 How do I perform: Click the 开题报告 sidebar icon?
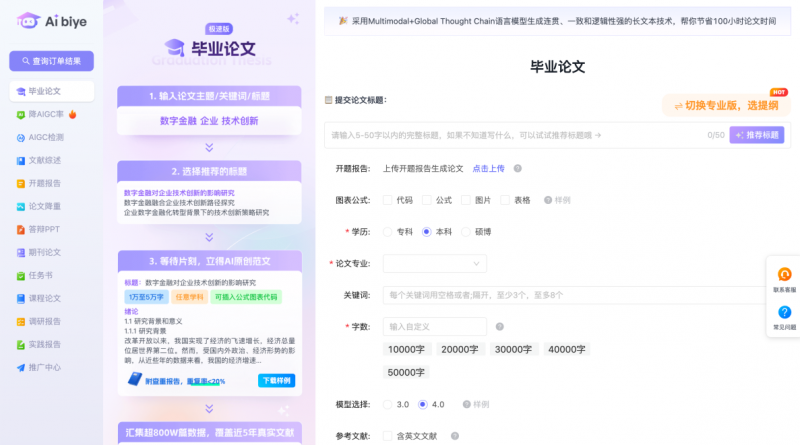coord(21,184)
